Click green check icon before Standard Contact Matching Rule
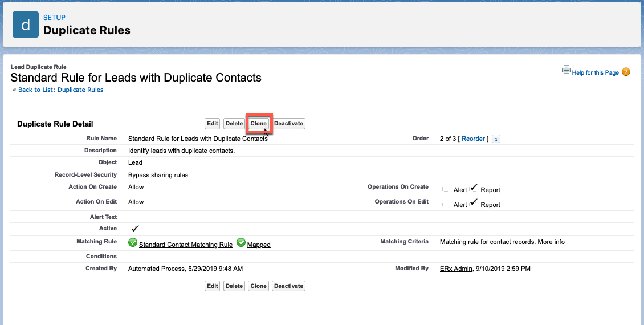Image resolution: width=644 pixels, height=325 pixels. point(133,243)
